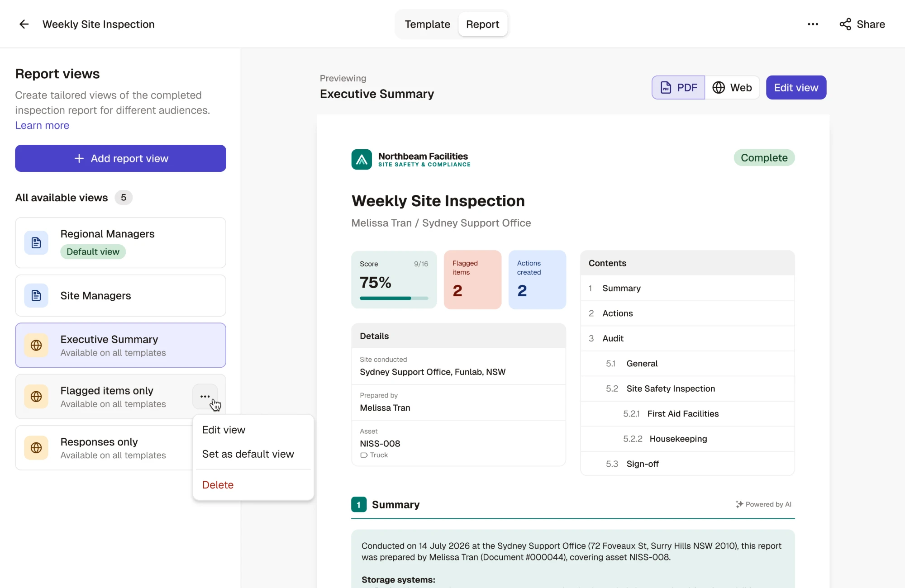
Task: Click the Default view badge
Action: 93,252
